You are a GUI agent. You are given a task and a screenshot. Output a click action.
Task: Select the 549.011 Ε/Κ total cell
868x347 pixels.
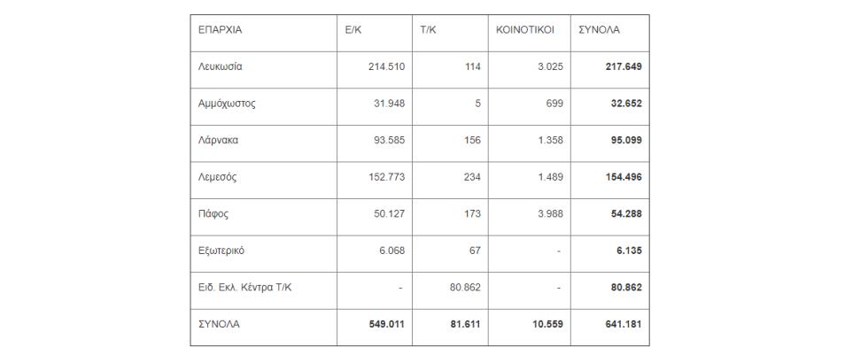[386, 324]
